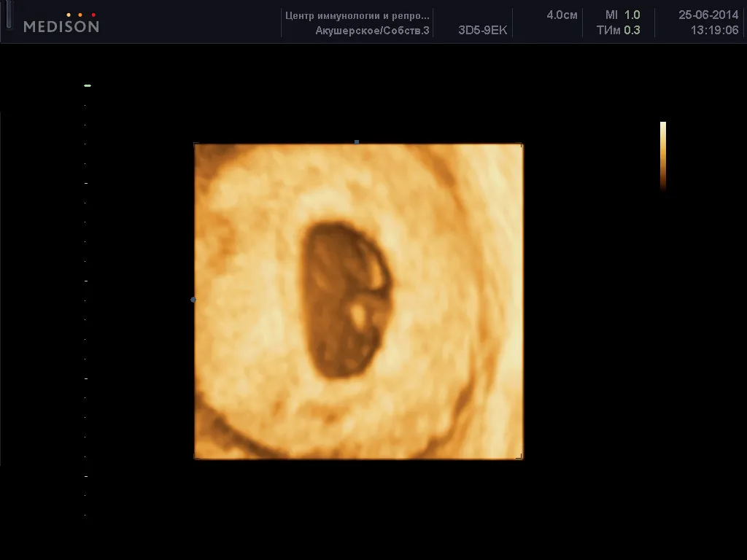The height and width of the screenshot is (560, 747).
Task: Click the probe name '3D5-9EK'
Action: coord(482,30)
